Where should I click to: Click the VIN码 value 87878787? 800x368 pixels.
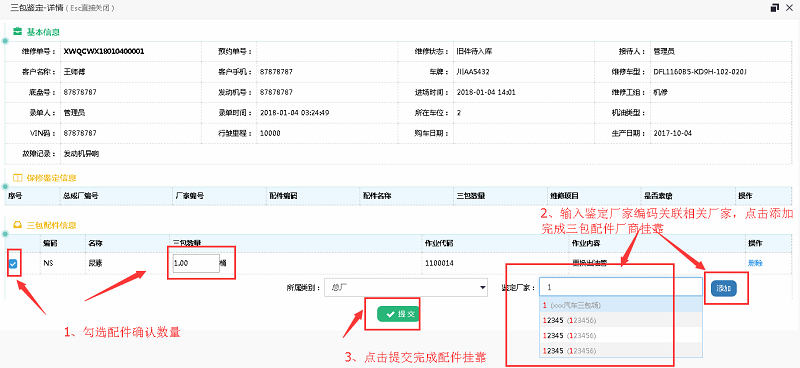pos(80,133)
